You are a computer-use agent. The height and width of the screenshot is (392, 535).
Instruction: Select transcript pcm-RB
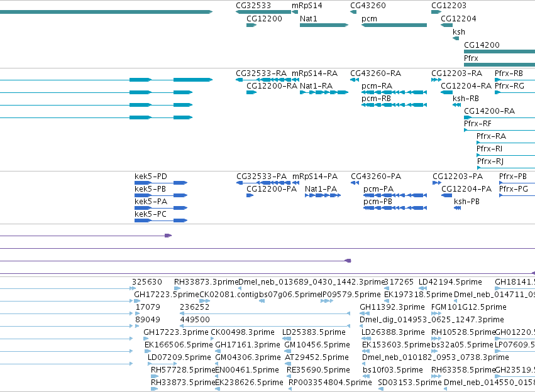pyautogui.click(x=376, y=99)
